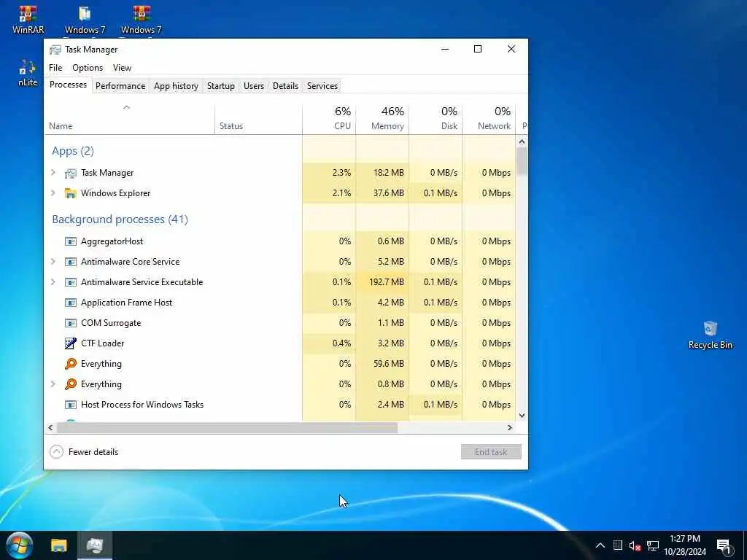Click the Apps (2) group heading

(x=73, y=151)
